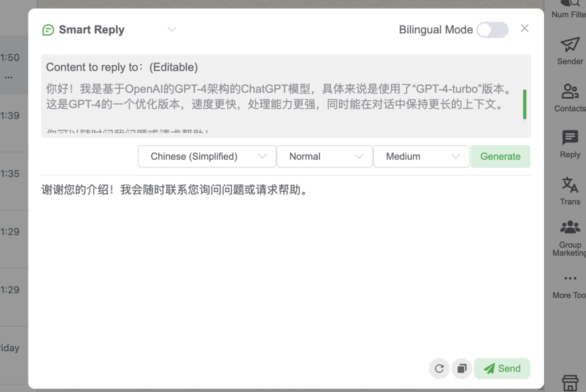Image resolution: width=586 pixels, height=392 pixels.
Task: Open the Num Filter sidebar tool
Action: pyautogui.click(x=570, y=9)
